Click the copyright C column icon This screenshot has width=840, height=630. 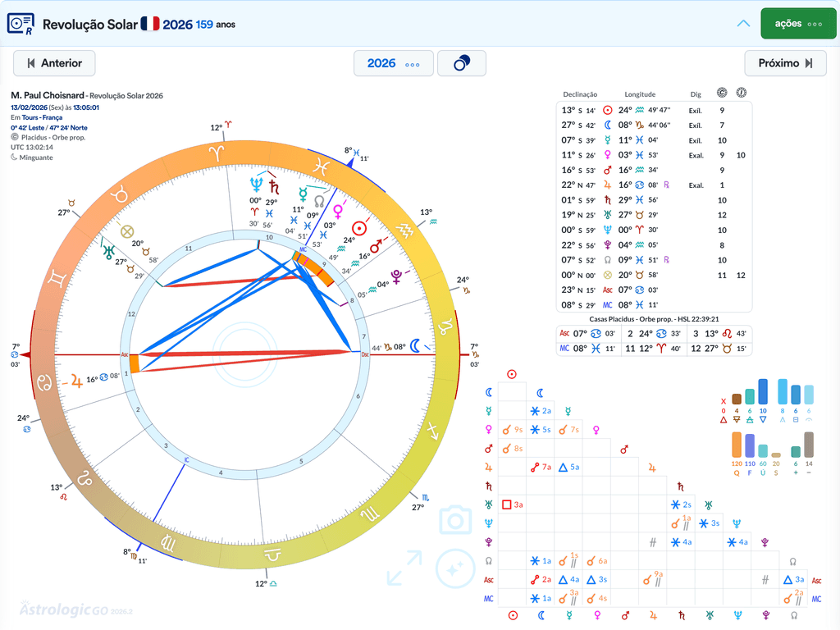[722, 93]
